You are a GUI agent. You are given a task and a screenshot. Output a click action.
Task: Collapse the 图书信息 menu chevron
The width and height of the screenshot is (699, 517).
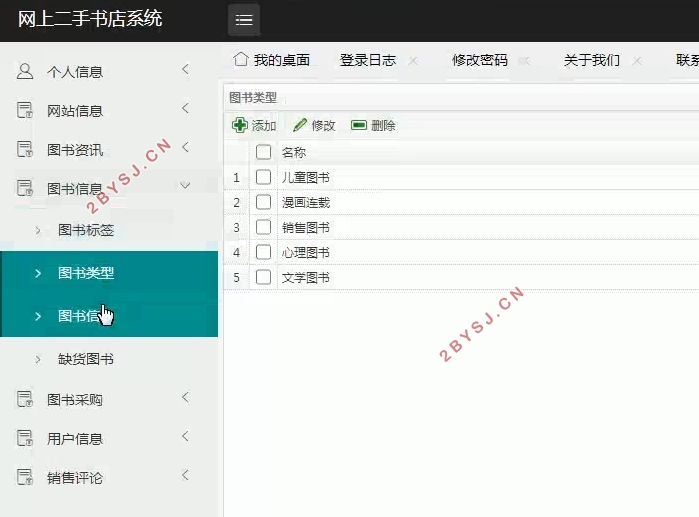click(185, 185)
